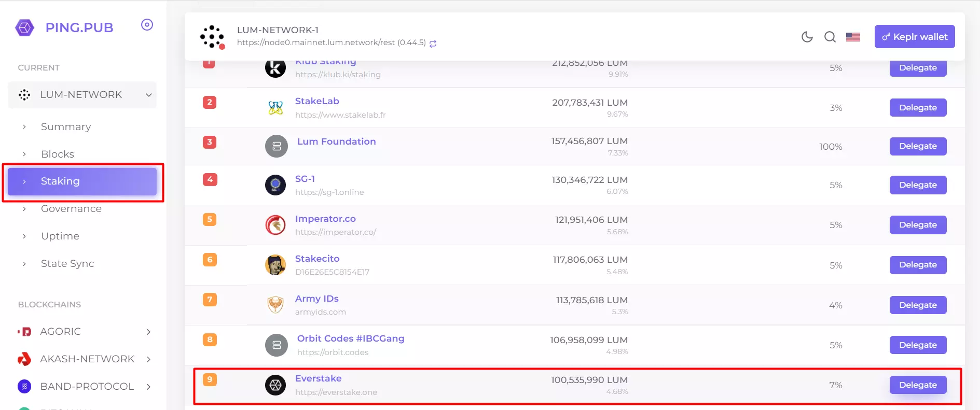Click the Imperator.co validator avatar
The width and height of the screenshot is (980, 410).
[x=275, y=225]
